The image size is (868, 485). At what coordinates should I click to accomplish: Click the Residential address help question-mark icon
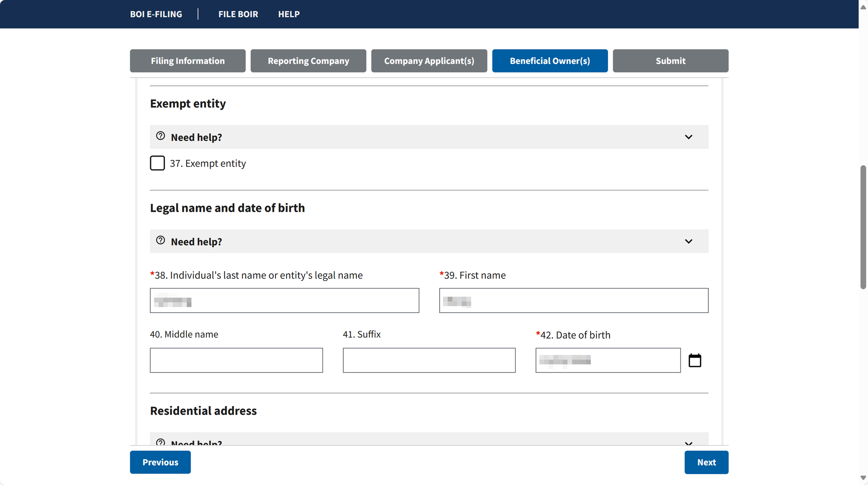[161, 442]
